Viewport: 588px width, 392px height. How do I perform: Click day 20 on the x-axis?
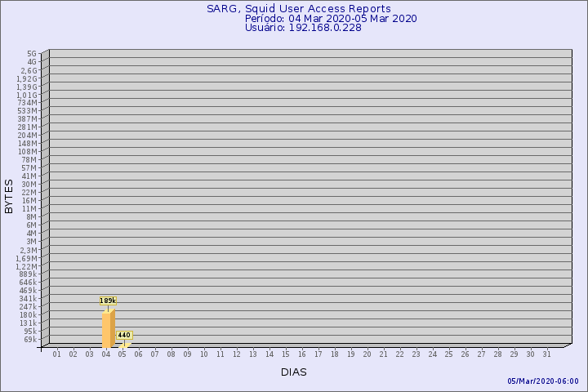click(x=367, y=354)
